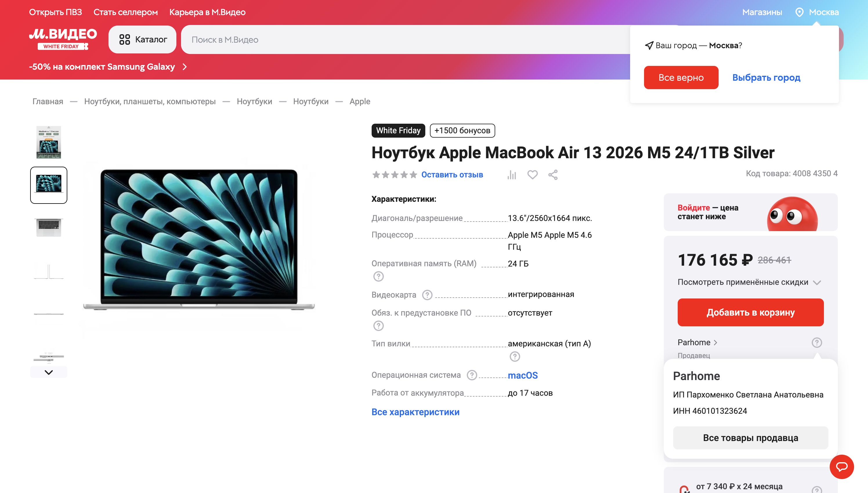This screenshot has width=868, height=493.
Task: Open the 'macOS' operating system link
Action: (522, 375)
